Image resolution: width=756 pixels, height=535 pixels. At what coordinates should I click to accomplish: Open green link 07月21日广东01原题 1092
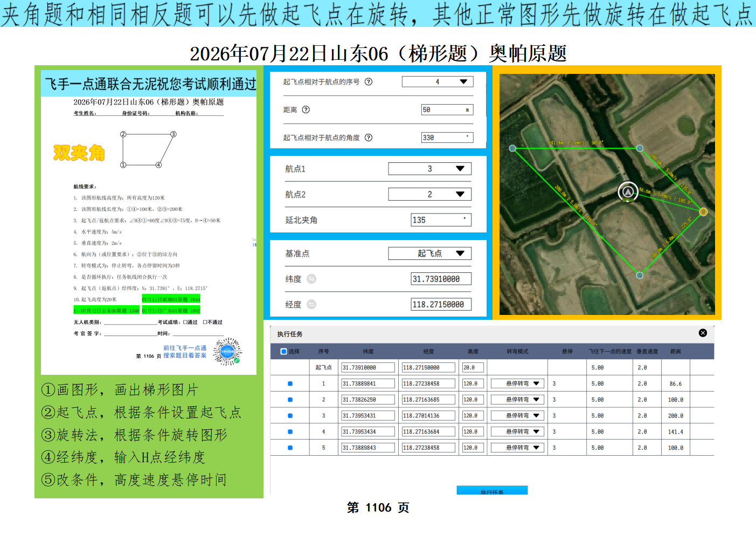(171, 311)
